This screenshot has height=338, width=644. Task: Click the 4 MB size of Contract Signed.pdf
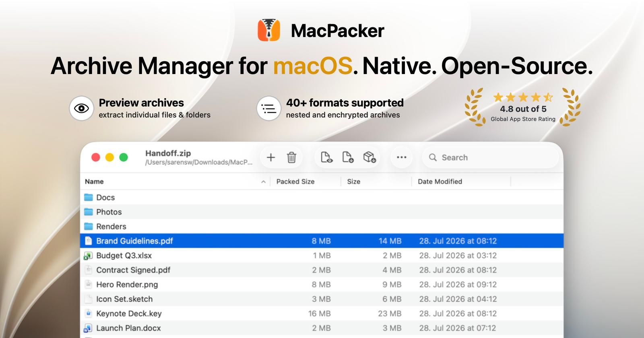(x=392, y=270)
